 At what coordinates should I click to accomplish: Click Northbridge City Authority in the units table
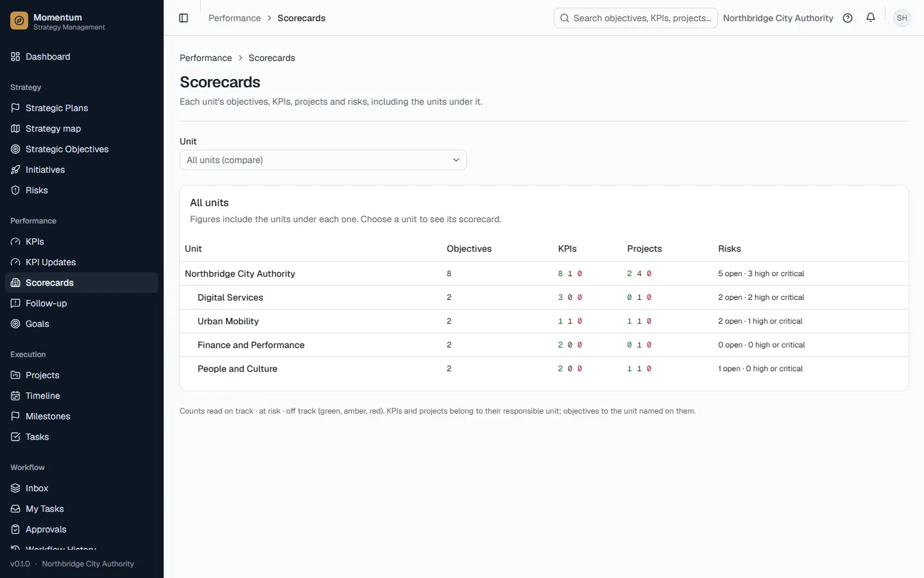tap(240, 274)
